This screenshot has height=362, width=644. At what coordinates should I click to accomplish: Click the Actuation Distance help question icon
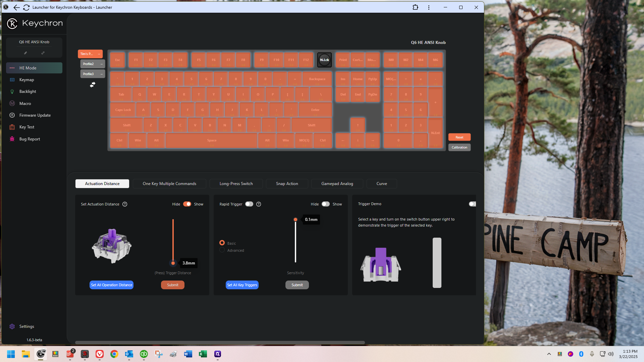click(x=125, y=204)
